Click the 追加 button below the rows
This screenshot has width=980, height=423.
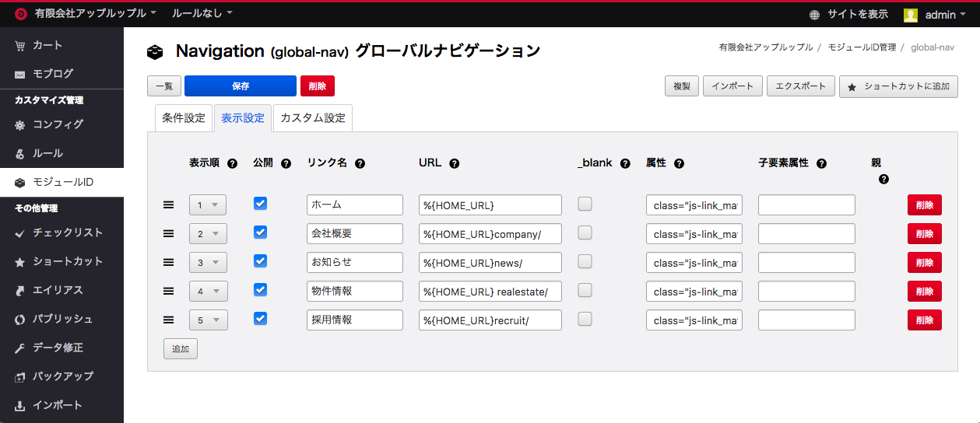(181, 349)
